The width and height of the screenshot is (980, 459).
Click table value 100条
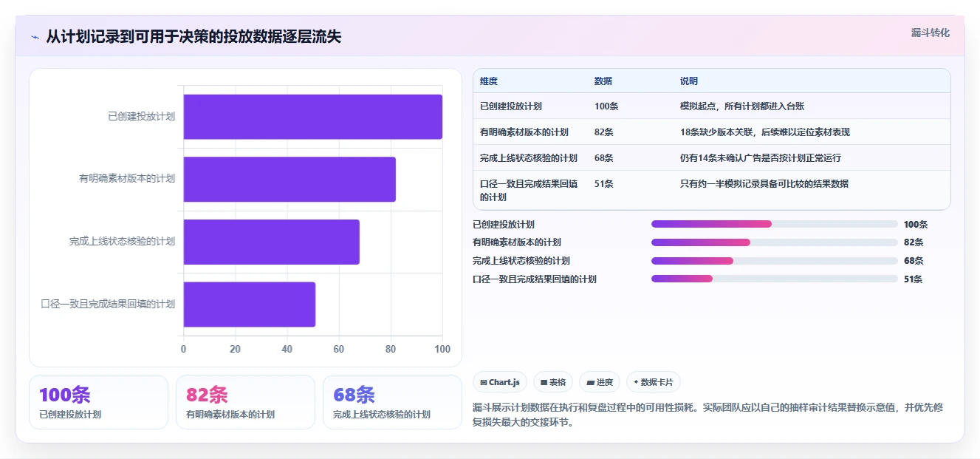[x=606, y=106]
